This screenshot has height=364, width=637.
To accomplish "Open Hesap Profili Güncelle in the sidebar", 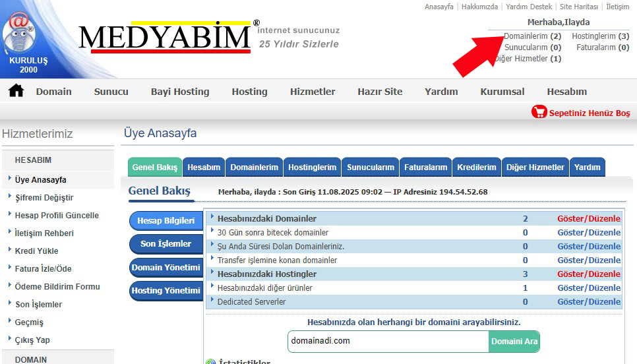I will tap(57, 216).
